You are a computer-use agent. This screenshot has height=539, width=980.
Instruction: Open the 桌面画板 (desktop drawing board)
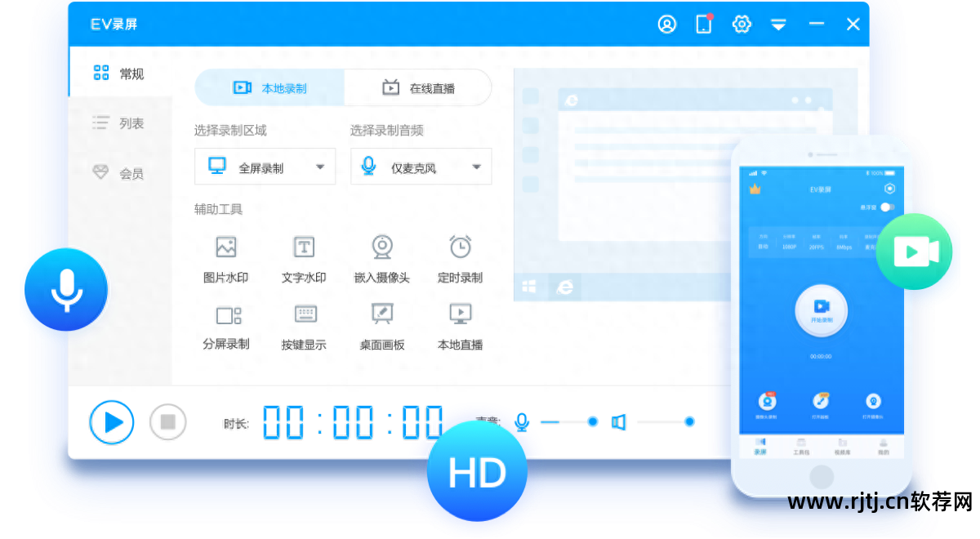click(x=382, y=323)
